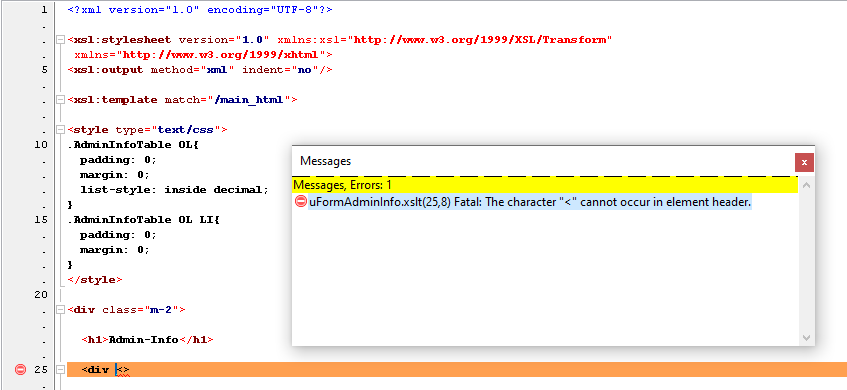This screenshot has height=390, width=847.
Task: Click line number 5 in the gutter
Action: coord(44,70)
